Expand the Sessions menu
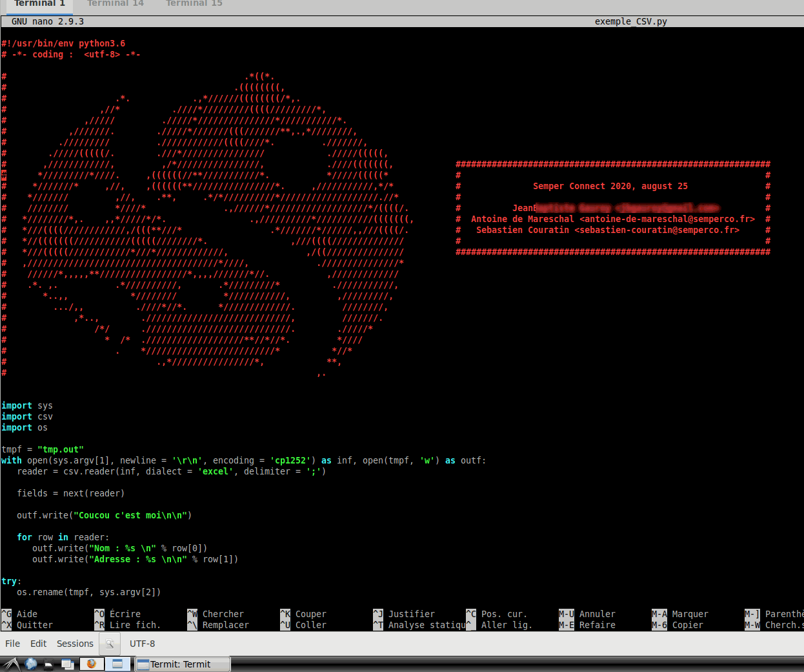This screenshot has width=804, height=672. (75, 644)
